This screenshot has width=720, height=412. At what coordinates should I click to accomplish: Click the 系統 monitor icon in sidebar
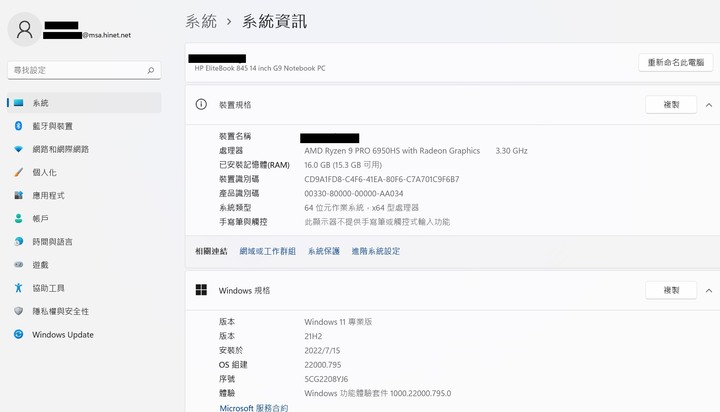18,103
